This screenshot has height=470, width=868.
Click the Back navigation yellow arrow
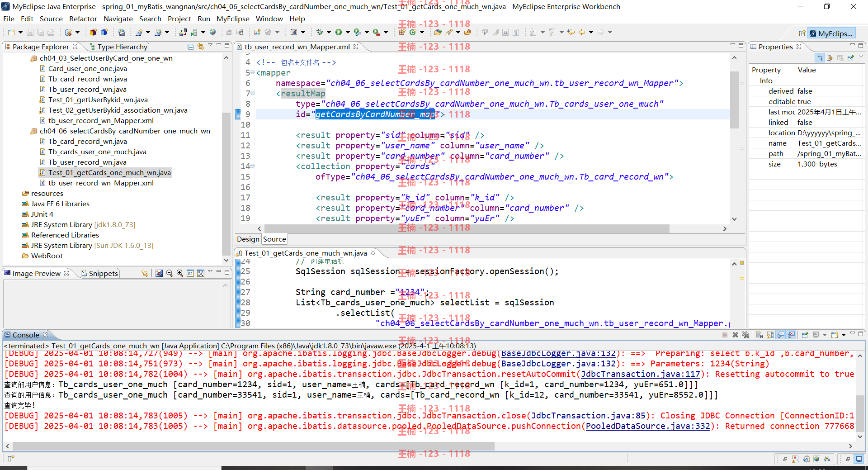[x=582, y=32]
